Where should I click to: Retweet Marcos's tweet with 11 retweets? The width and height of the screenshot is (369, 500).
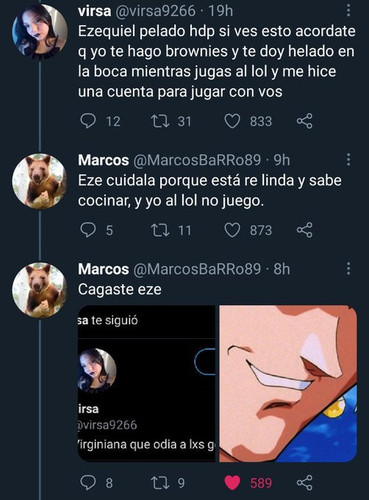coord(160,230)
